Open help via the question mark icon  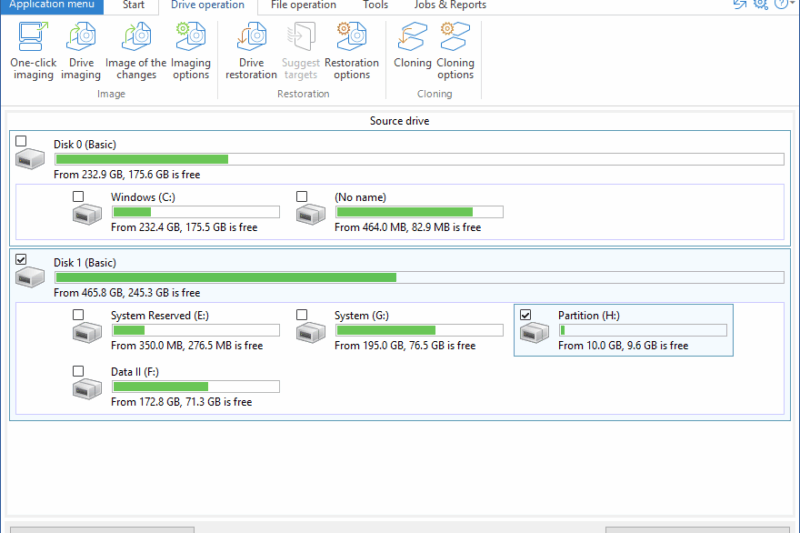coord(781,4)
